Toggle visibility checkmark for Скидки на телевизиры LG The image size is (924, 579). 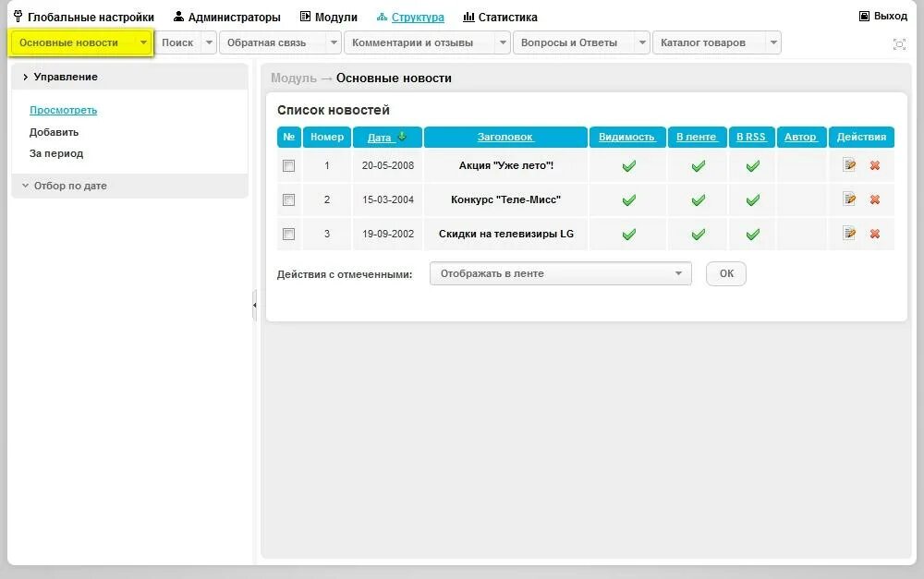[628, 235]
